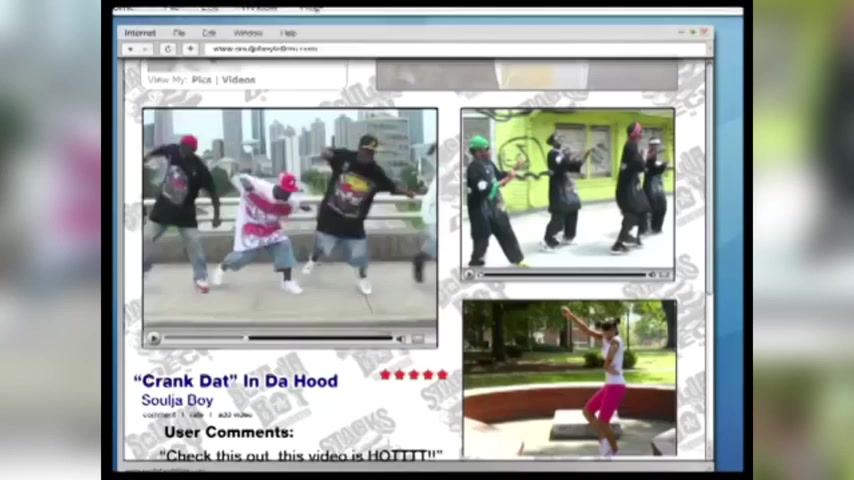
Task: Seek on green building video progress bar
Action: pyautogui.click(x=562, y=275)
